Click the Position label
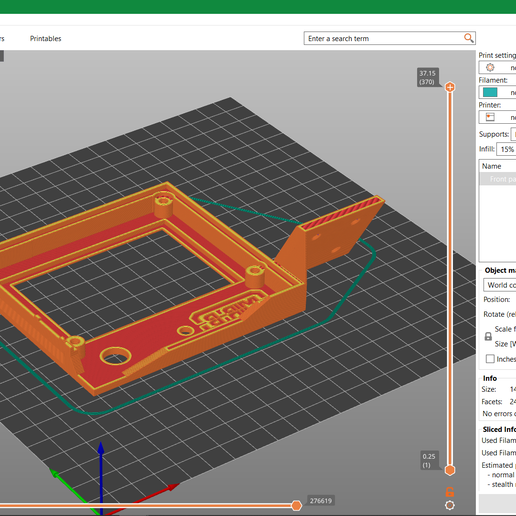 click(x=497, y=299)
